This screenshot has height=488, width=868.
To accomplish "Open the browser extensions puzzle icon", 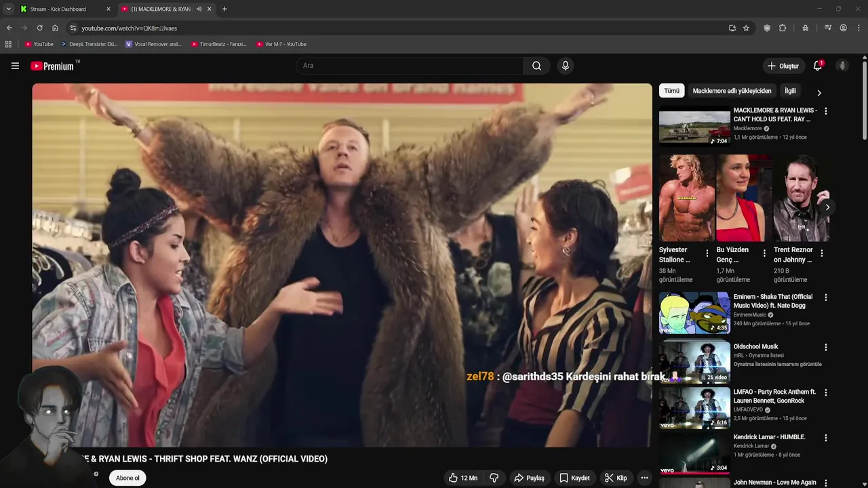I will 783,28.
